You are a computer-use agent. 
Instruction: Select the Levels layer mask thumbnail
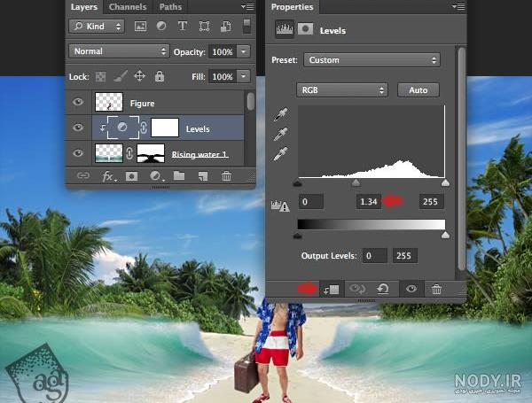pyautogui.click(x=165, y=128)
